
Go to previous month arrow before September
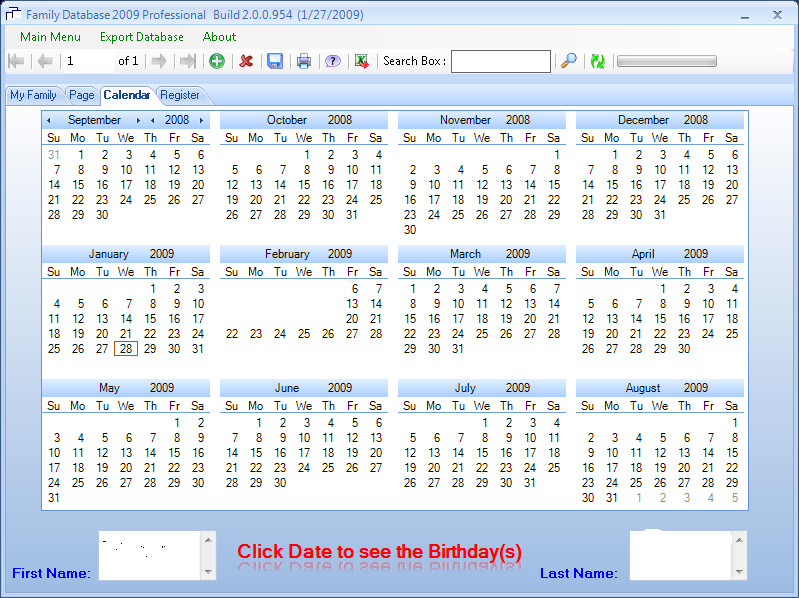click(49, 121)
